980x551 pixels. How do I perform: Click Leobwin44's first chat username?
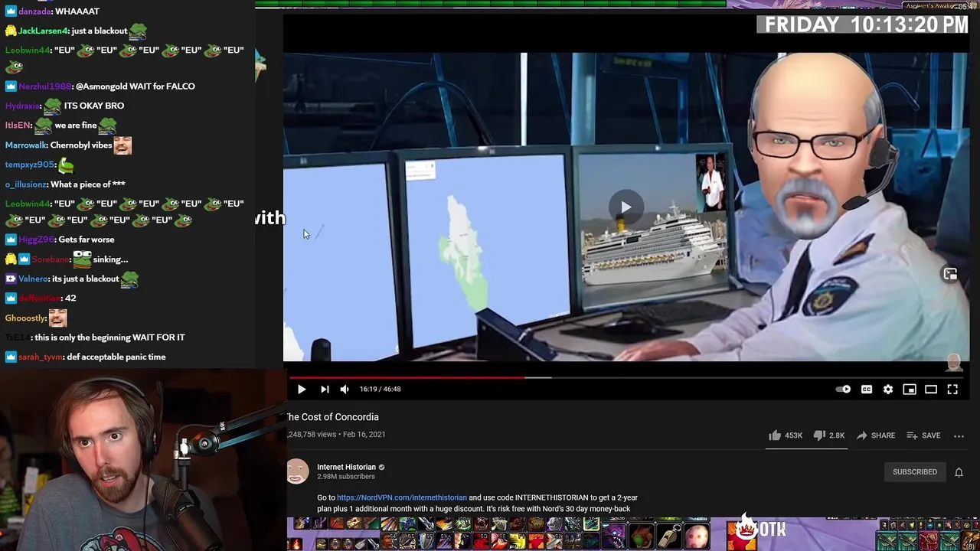[x=28, y=51]
